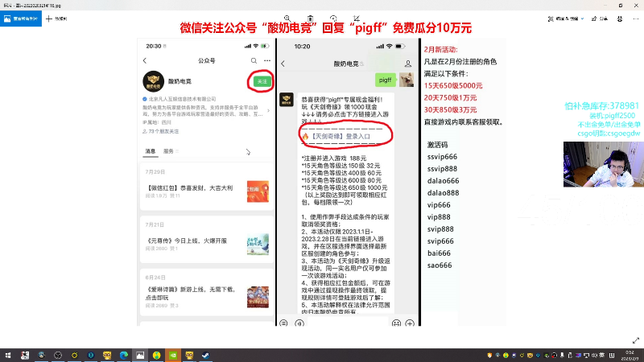The image size is (644, 362).
Task: Click the search icon on the 公众号 page
Action: pyautogui.click(x=254, y=61)
